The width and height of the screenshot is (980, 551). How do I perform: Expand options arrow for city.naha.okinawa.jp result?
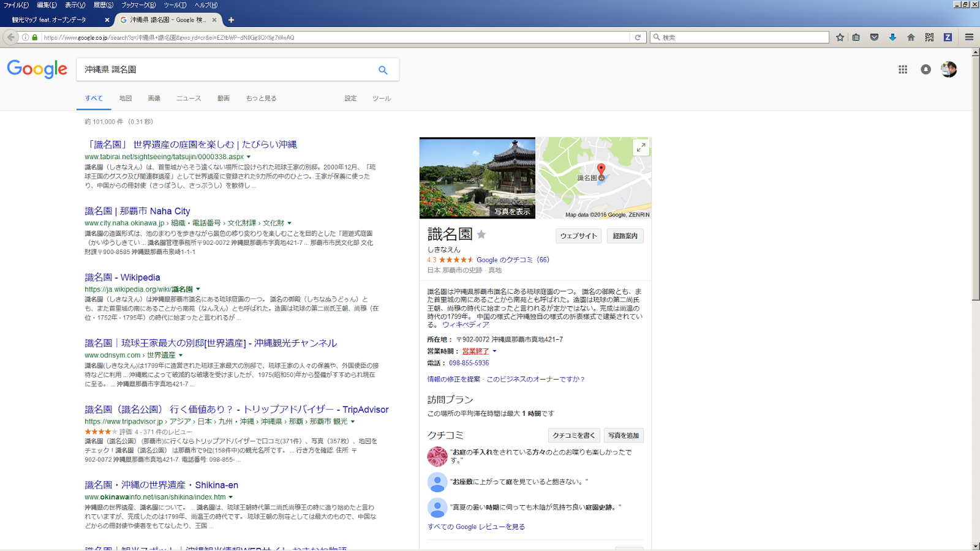point(289,223)
